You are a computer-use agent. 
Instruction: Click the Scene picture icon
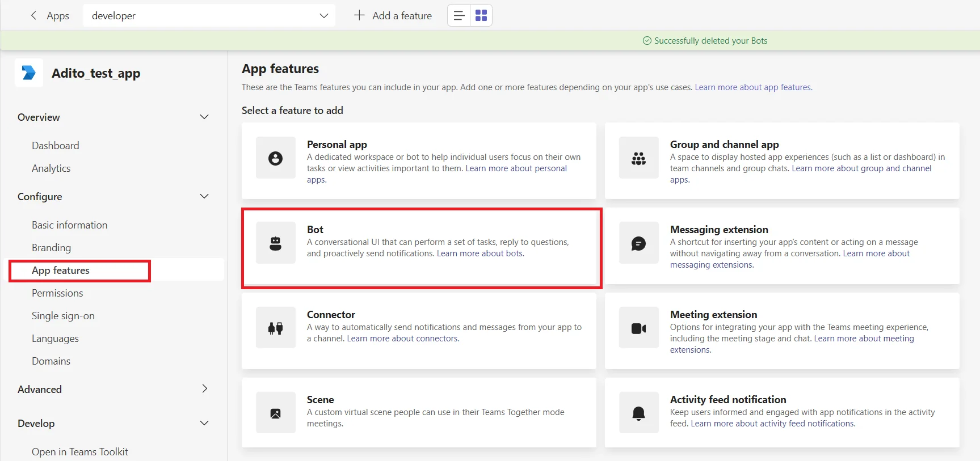276,413
